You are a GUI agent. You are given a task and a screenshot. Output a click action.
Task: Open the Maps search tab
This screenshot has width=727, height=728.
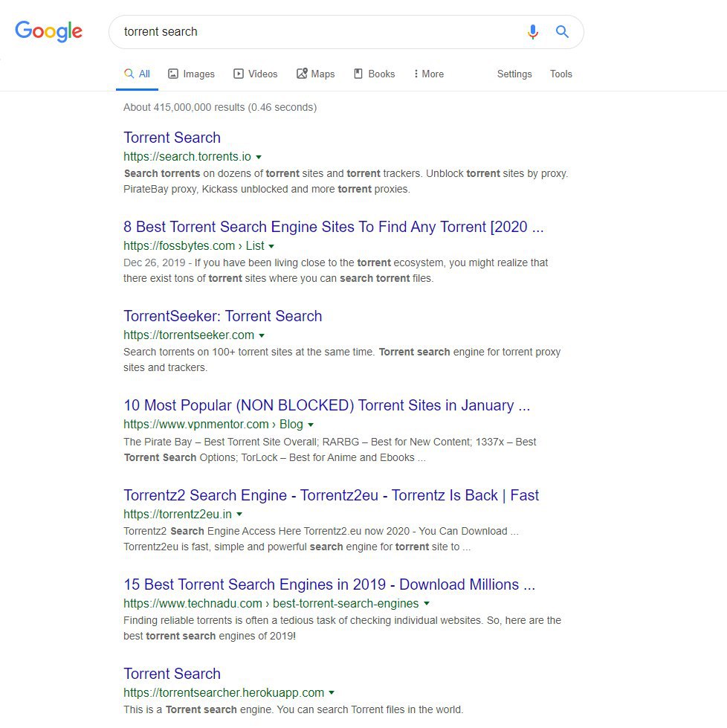click(x=316, y=74)
